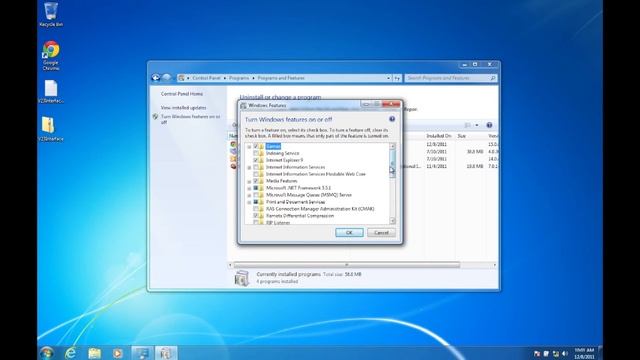Open Action Center flag in system tray
Screen dimensions: 640x360
coord(537,353)
